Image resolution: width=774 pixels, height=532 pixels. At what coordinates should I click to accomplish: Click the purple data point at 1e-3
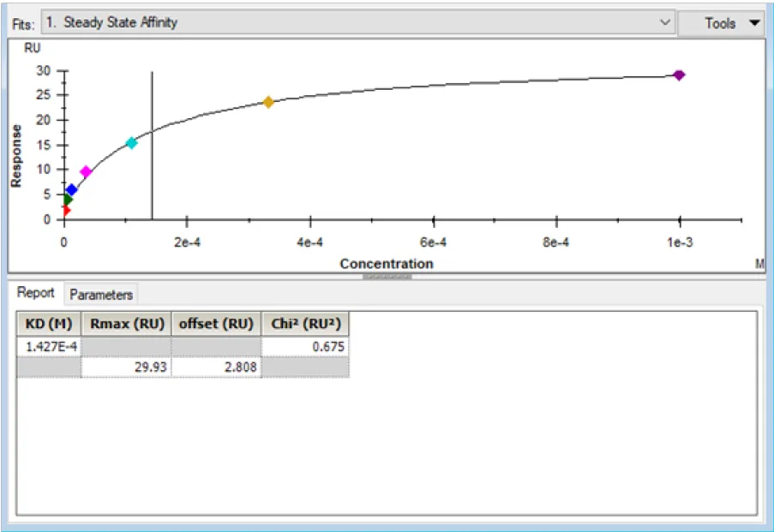point(679,75)
